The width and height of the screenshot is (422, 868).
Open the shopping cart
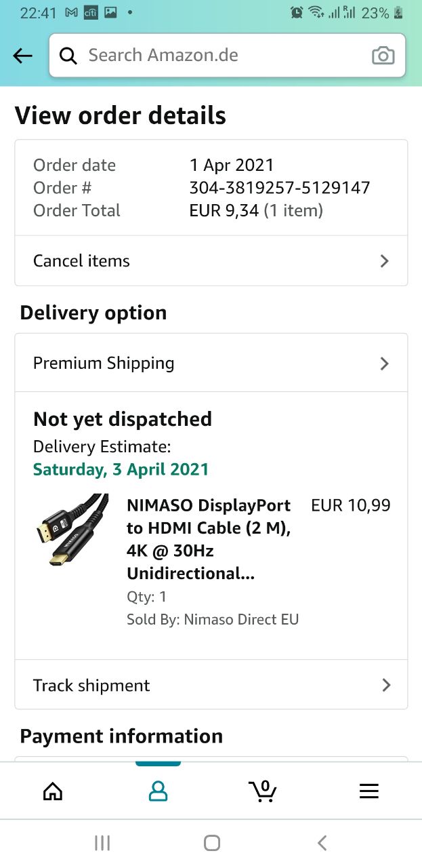tap(263, 791)
